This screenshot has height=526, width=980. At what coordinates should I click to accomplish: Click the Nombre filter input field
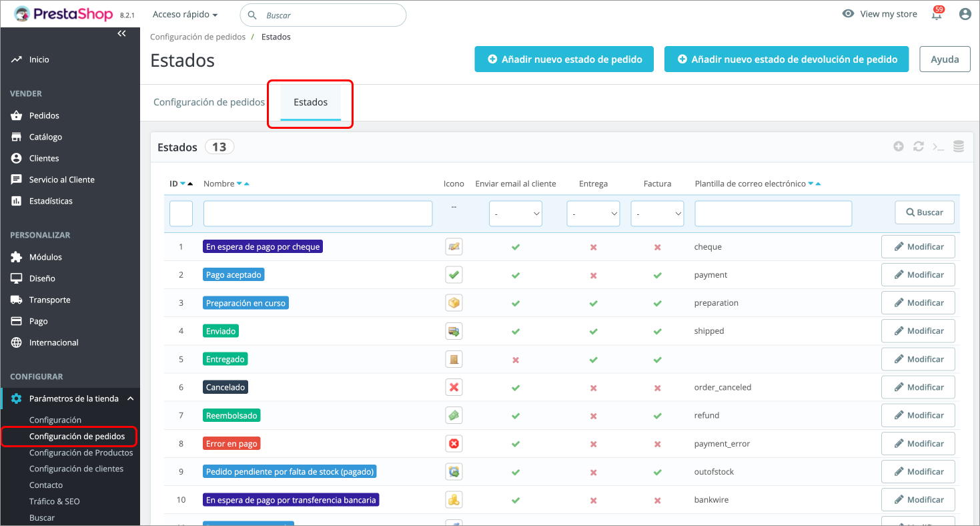pos(318,213)
